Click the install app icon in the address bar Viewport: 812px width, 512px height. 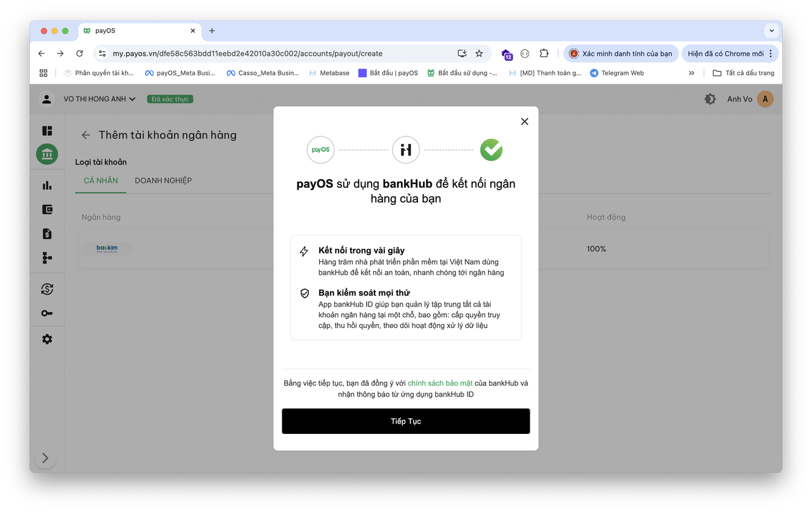click(462, 54)
